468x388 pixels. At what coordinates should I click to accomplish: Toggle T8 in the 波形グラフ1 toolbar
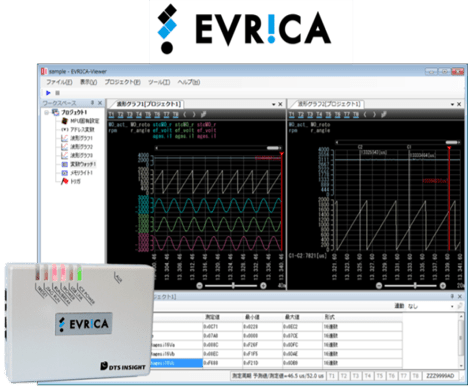pyautogui.click(x=176, y=115)
